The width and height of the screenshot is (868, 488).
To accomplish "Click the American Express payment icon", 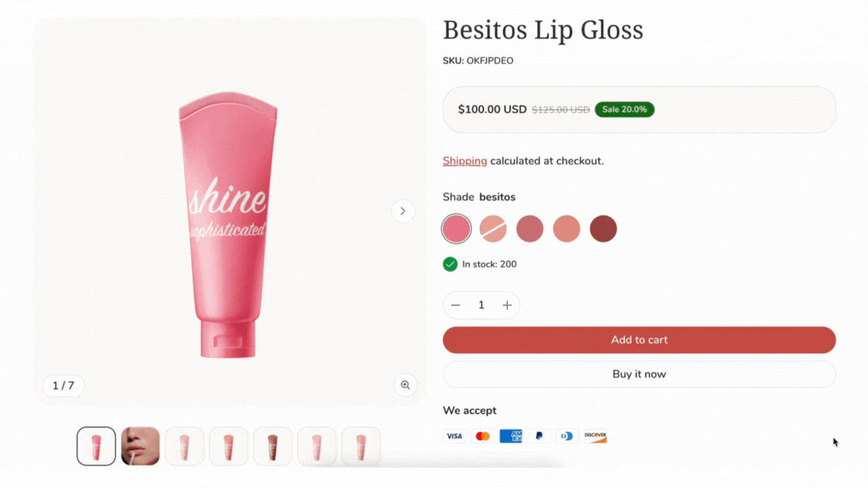I will (511, 436).
